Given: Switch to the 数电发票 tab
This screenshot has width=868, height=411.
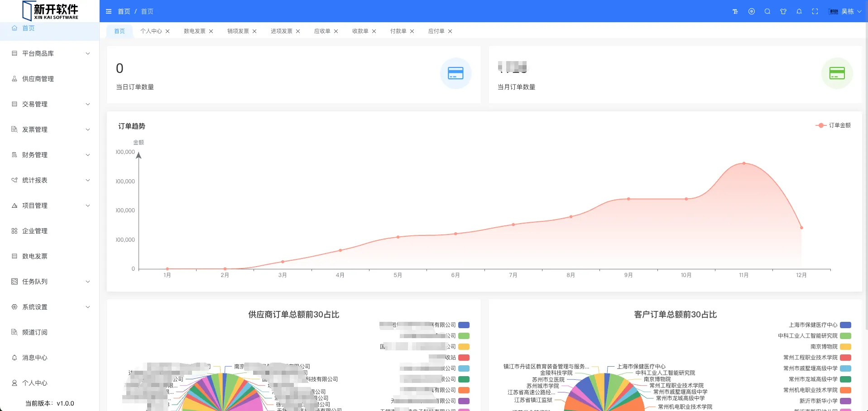Looking at the screenshot, I should 194,31.
